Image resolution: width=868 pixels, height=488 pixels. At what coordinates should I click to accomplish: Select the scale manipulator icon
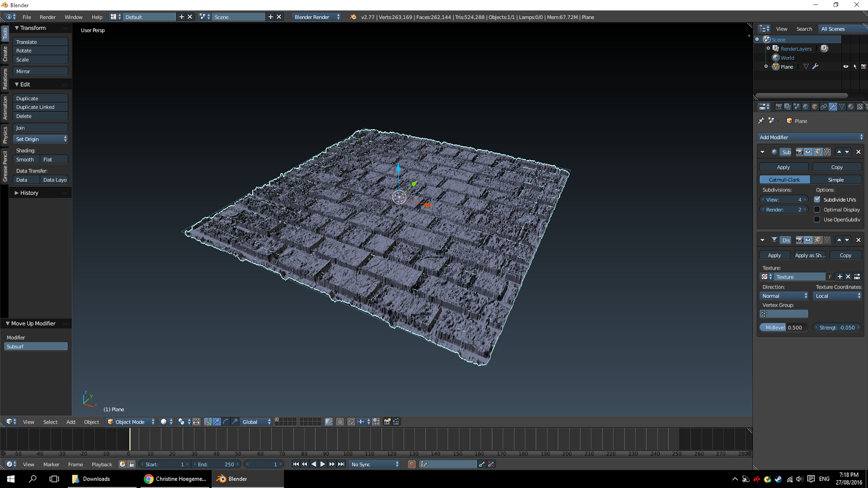pyautogui.click(x=234, y=422)
